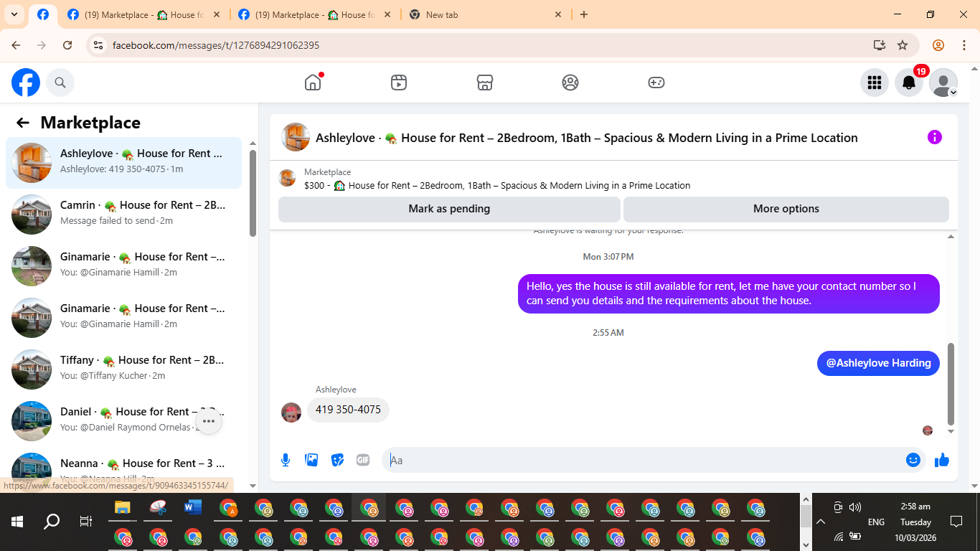Expand the tab search dropdown arrow
This screenshot has width=980, height=551.
[14, 14]
